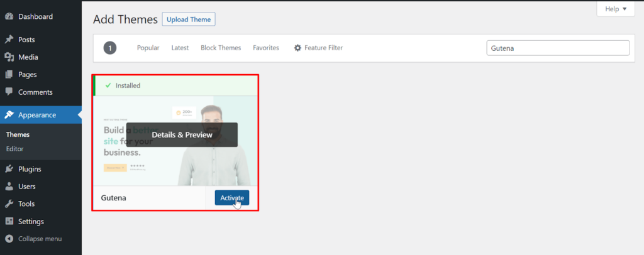Click the Feature Filter gear icon
The height and width of the screenshot is (255, 644).
pos(297,48)
